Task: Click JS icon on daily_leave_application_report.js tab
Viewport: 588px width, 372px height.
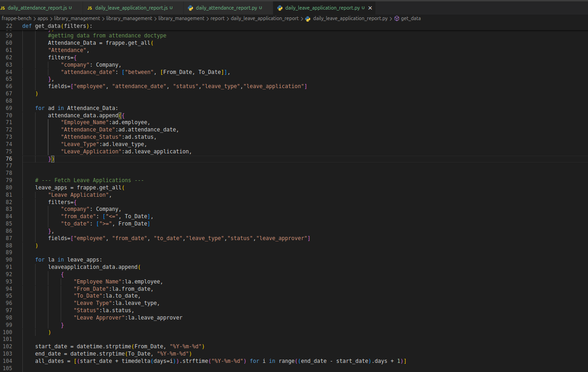Action: tap(90, 8)
